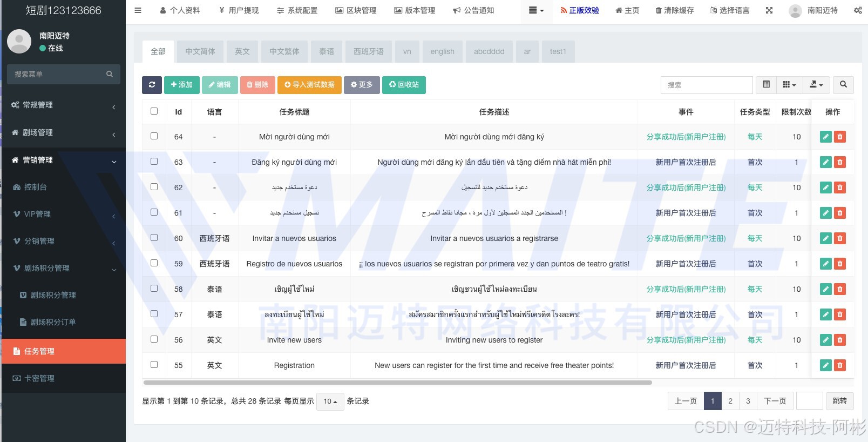Expand 分销管理 sidebar submenu
This screenshot has width=868, height=442.
[x=63, y=241]
